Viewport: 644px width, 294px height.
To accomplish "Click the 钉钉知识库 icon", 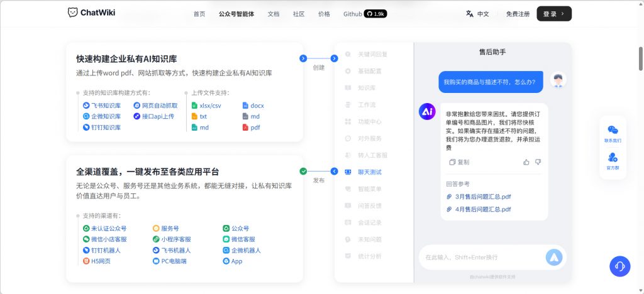I will pyautogui.click(x=86, y=128).
